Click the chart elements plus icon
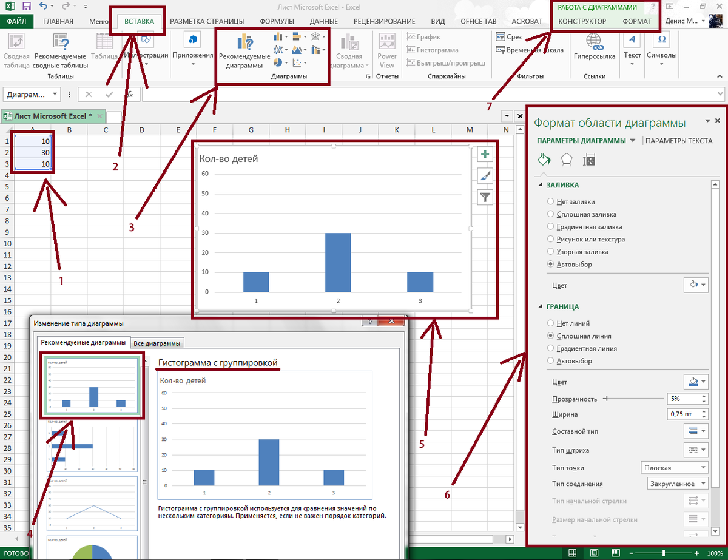The image size is (728, 560). click(x=485, y=155)
